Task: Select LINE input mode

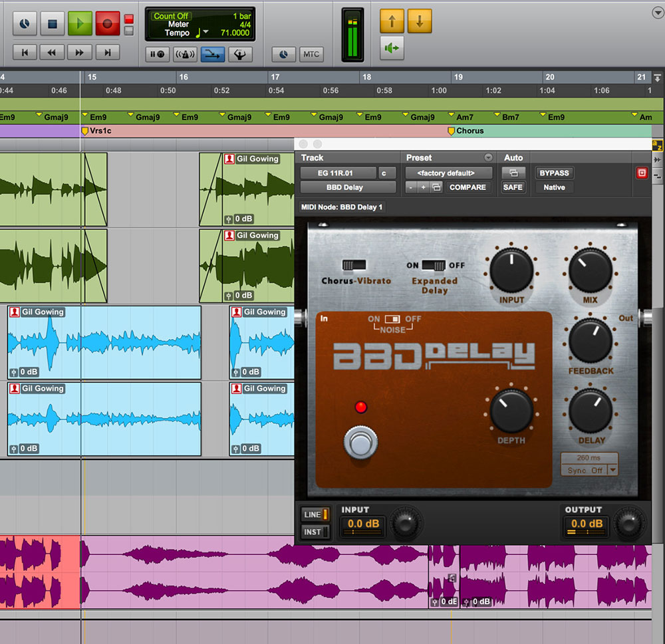Action: tap(316, 514)
